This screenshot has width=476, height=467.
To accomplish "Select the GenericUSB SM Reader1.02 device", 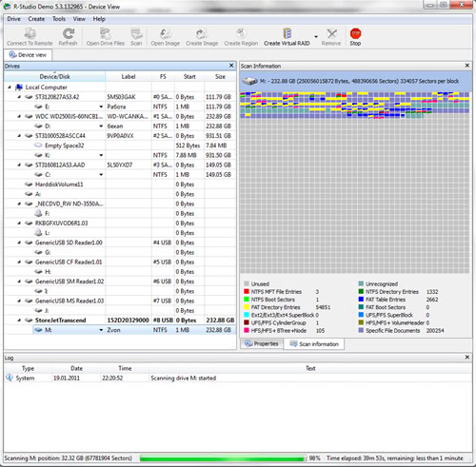I will (69, 282).
